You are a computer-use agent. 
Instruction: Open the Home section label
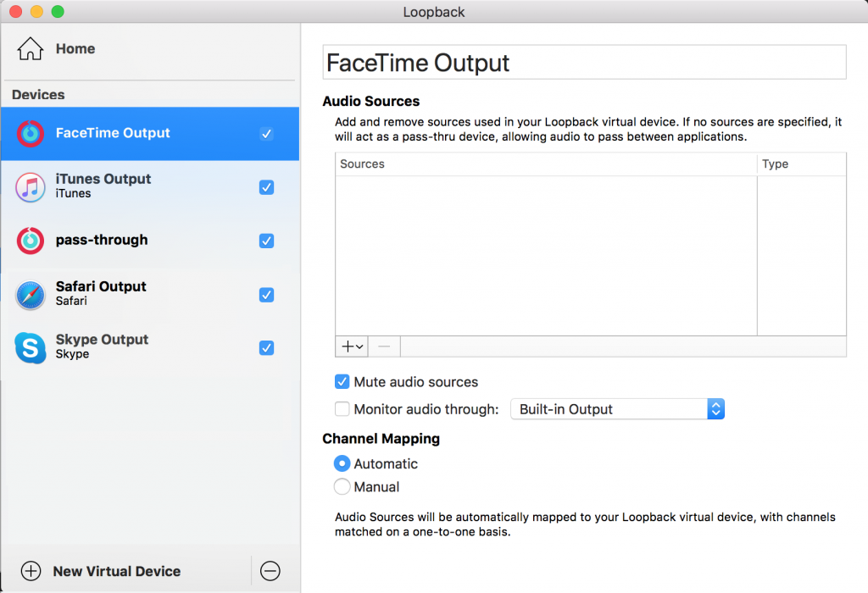pyautogui.click(x=75, y=48)
